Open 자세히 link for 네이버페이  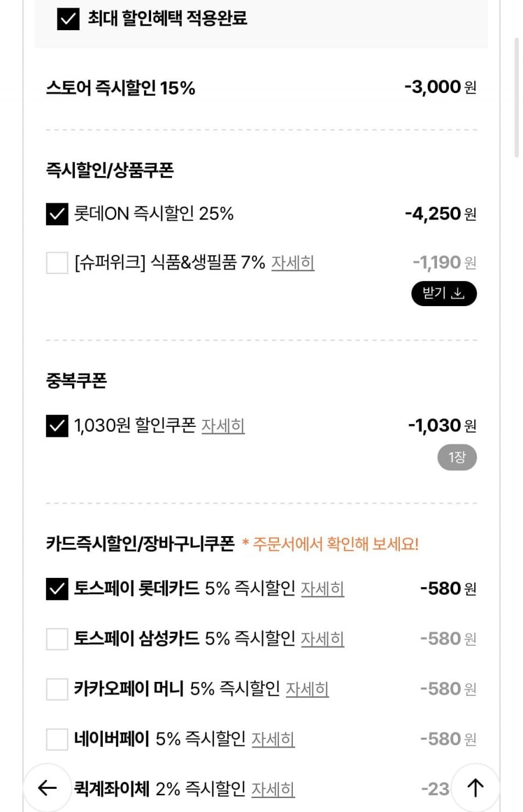(273, 739)
